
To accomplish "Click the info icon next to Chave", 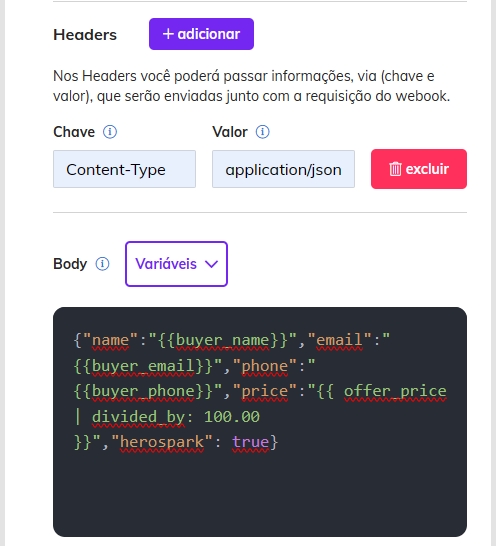I will tap(110, 132).
